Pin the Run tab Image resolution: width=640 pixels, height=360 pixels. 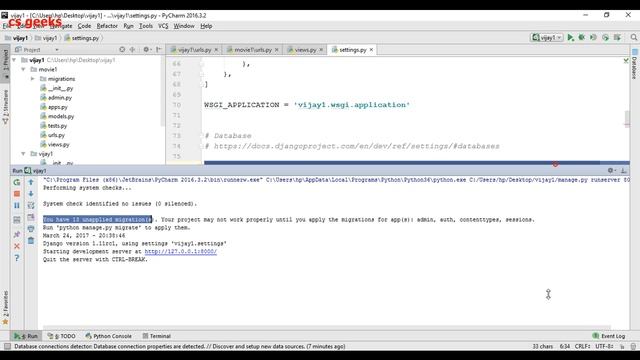point(17,234)
